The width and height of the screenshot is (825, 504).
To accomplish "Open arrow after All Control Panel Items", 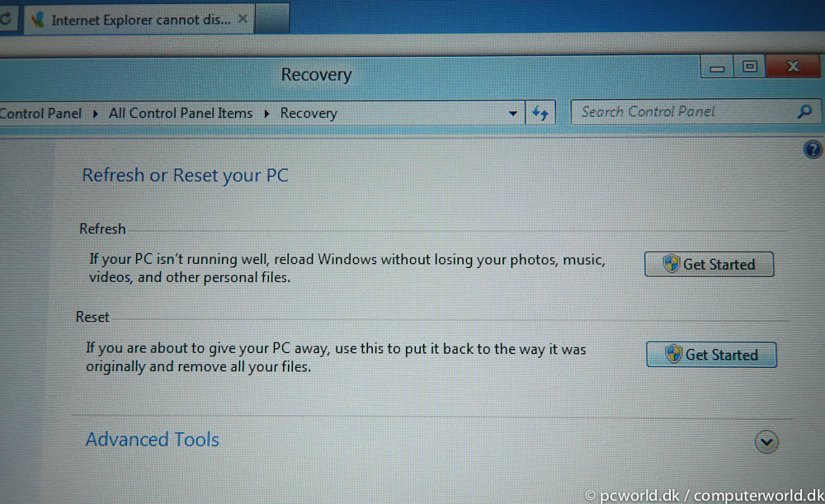I will pyautogui.click(x=266, y=113).
